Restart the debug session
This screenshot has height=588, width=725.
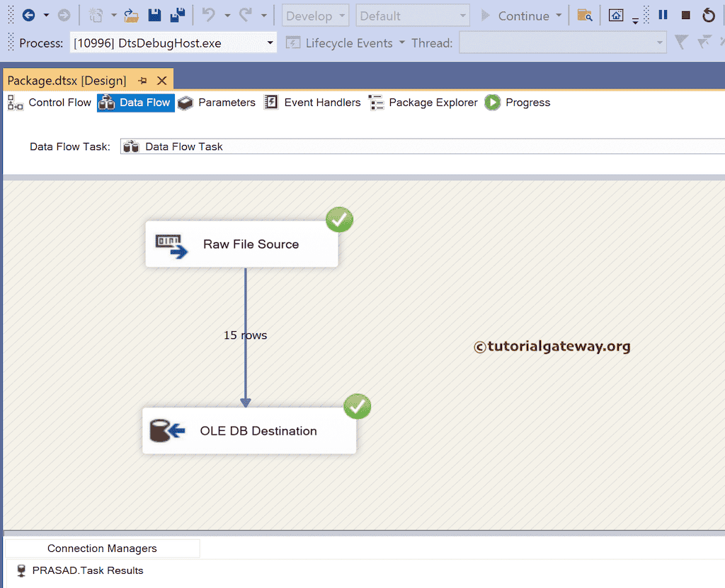709,14
